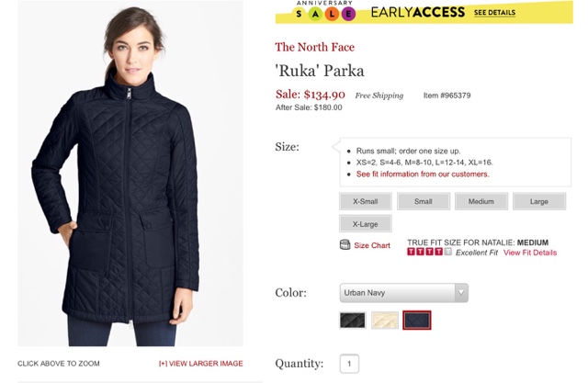Select the X-Small size option

click(366, 201)
